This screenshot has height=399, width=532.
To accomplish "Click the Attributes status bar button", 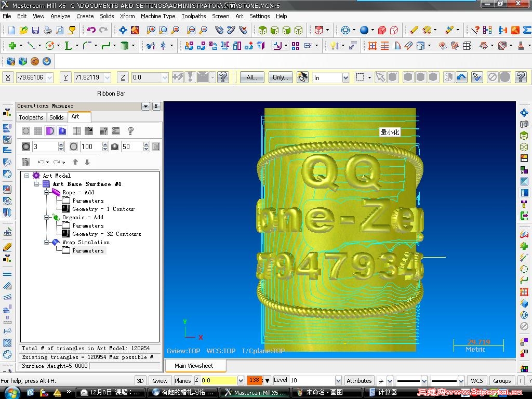I will coord(359,380).
